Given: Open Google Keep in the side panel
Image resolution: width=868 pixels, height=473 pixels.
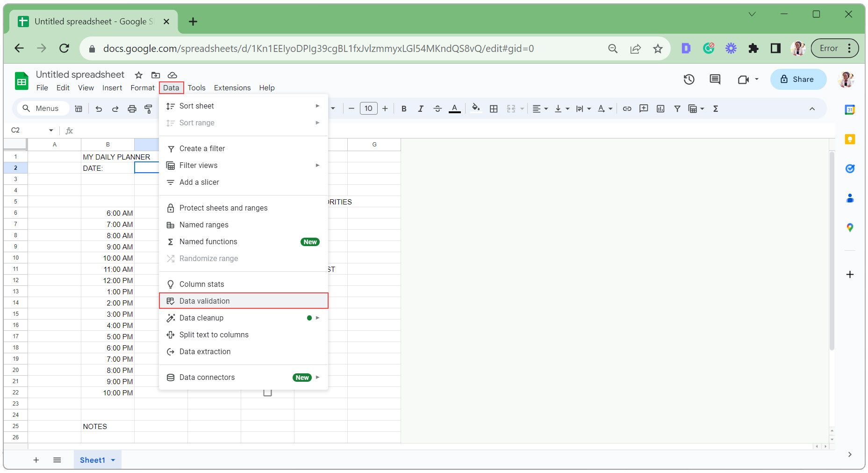Looking at the screenshot, I should click(x=850, y=138).
